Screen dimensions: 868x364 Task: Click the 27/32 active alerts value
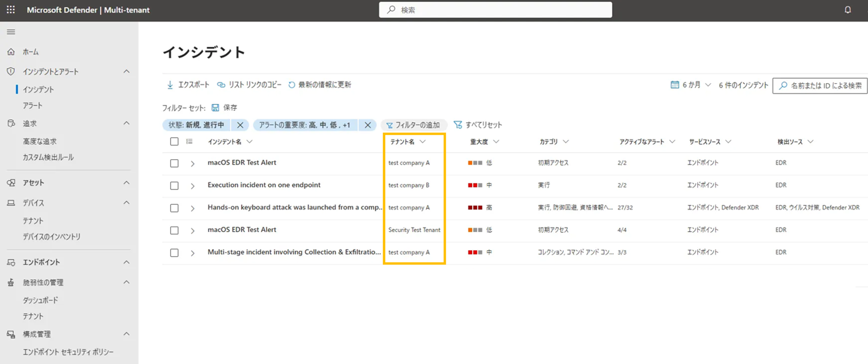625,208
